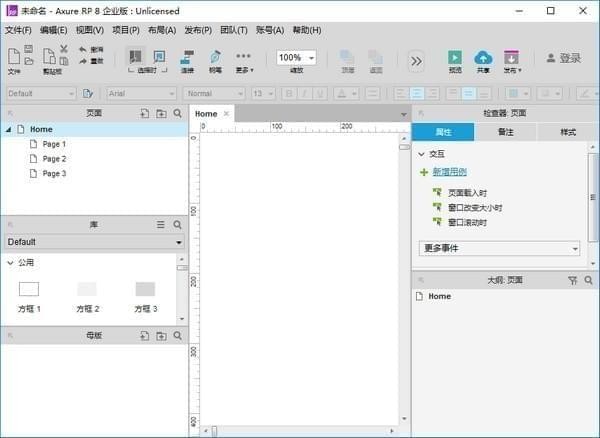Click the copy icon below scissors

64,61
